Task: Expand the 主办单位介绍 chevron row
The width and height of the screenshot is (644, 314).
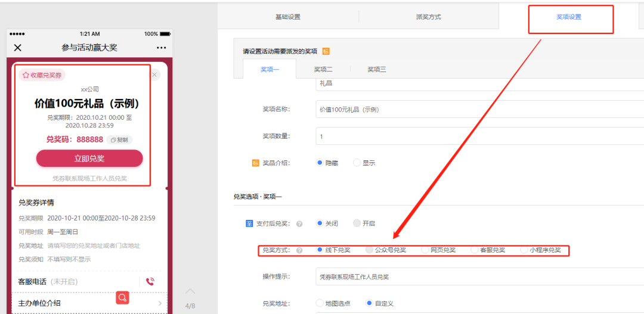Action: point(160,303)
